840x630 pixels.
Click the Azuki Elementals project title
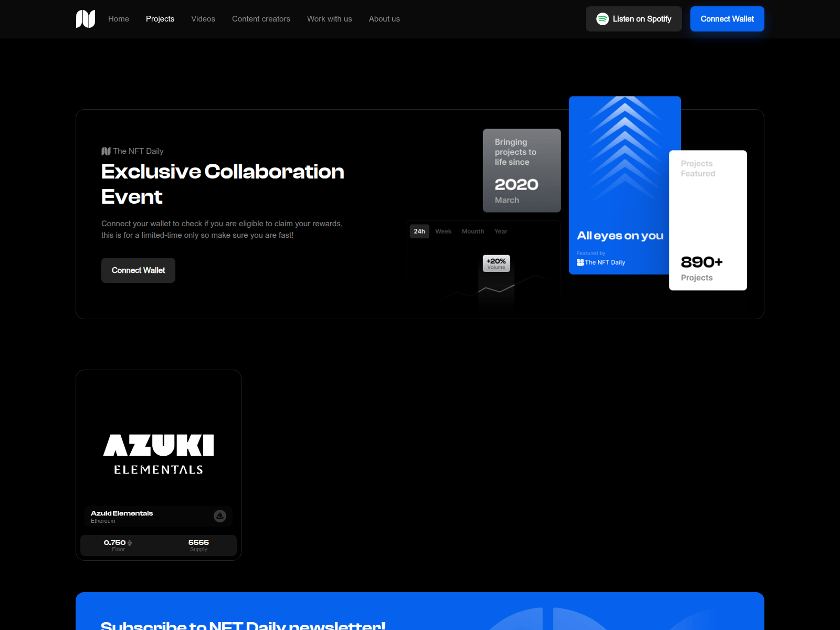click(x=122, y=513)
